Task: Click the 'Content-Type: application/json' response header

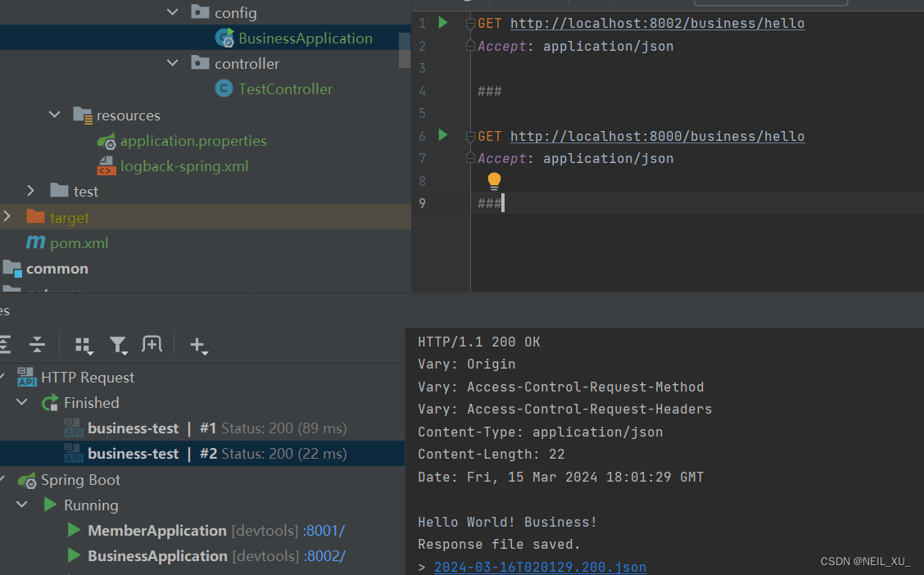Action: click(541, 432)
